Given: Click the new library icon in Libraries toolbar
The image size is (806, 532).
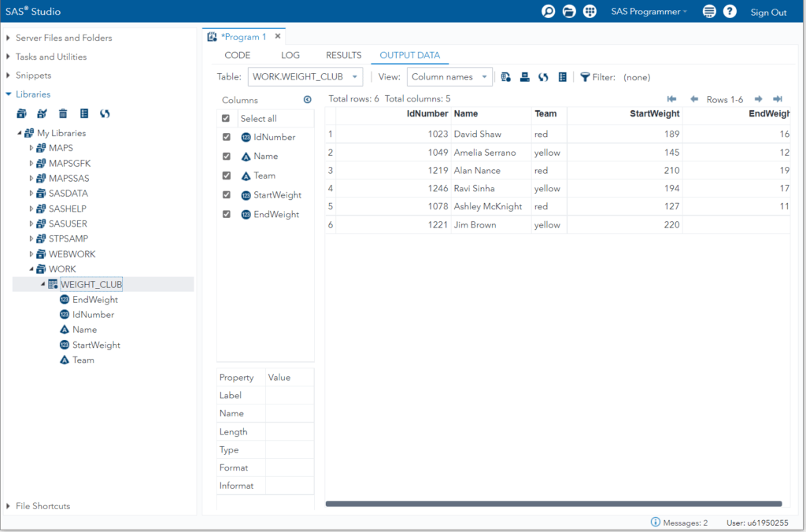Looking at the screenshot, I should 21,113.
